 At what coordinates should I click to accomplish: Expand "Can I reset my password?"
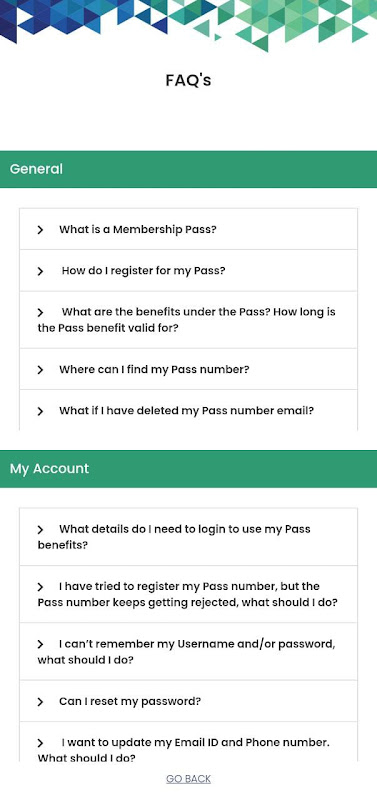(188, 702)
